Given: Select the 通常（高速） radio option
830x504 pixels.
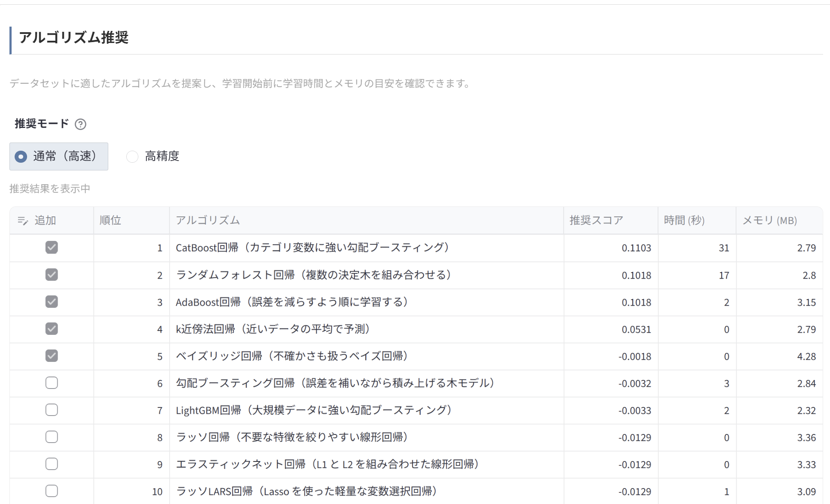Looking at the screenshot, I should 59,156.
